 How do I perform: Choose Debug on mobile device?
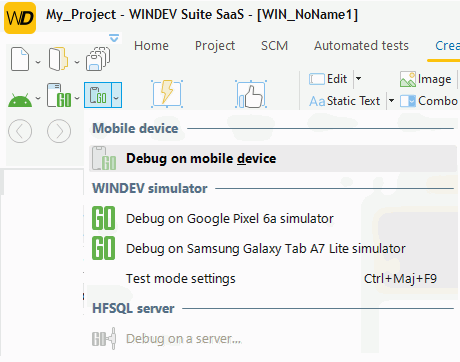pyautogui.click(x=273, y=158)
